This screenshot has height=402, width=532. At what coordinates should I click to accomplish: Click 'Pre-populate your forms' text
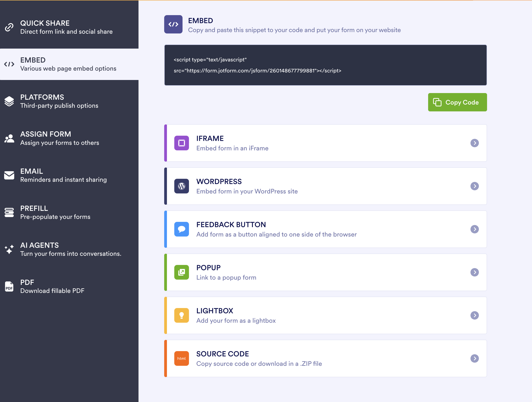tap(55, 217)
